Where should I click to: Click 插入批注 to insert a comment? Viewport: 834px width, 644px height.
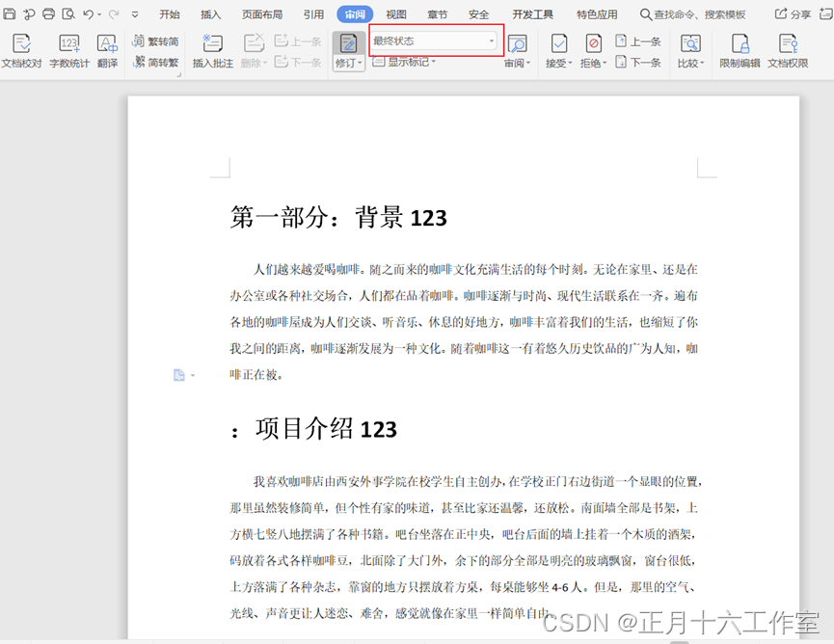213,51
